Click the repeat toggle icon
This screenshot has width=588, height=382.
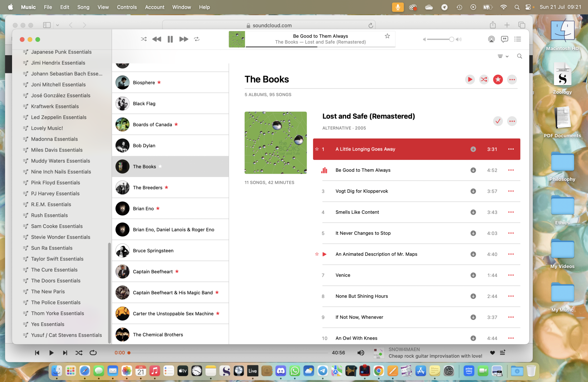click(x=197, y=39)
